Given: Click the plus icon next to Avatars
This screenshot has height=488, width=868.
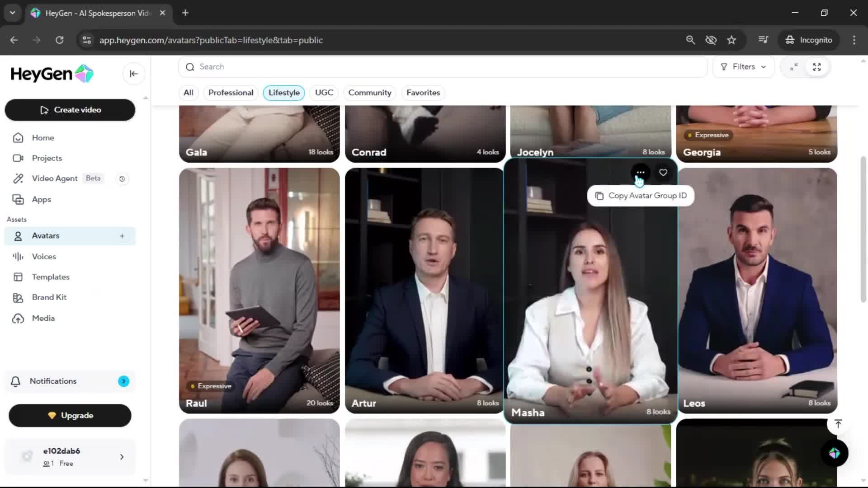Looking at the screenshot, I should [122, 236].
